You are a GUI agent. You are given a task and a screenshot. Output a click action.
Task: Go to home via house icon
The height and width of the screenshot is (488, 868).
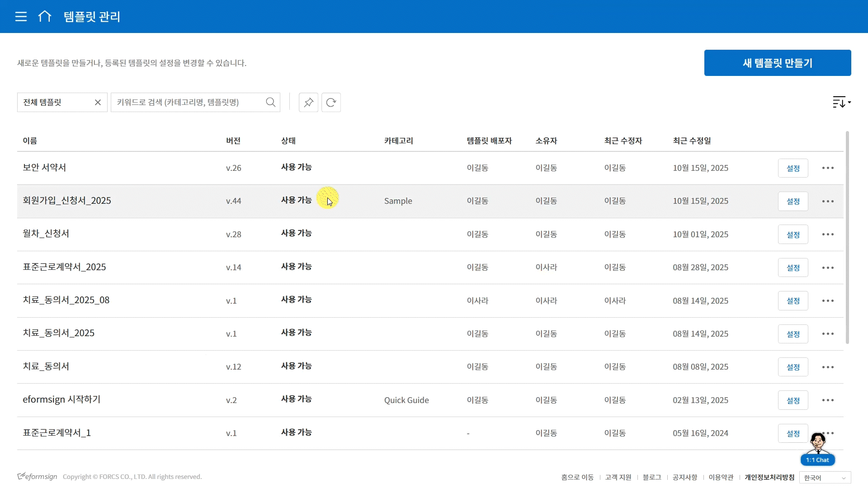point(45,17)
